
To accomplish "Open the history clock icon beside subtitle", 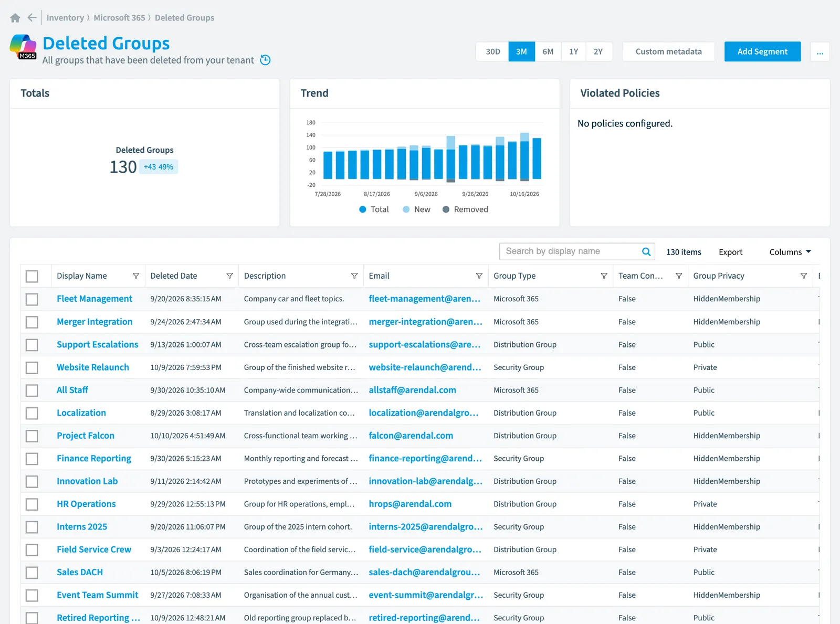I will (x=266, y=60).
